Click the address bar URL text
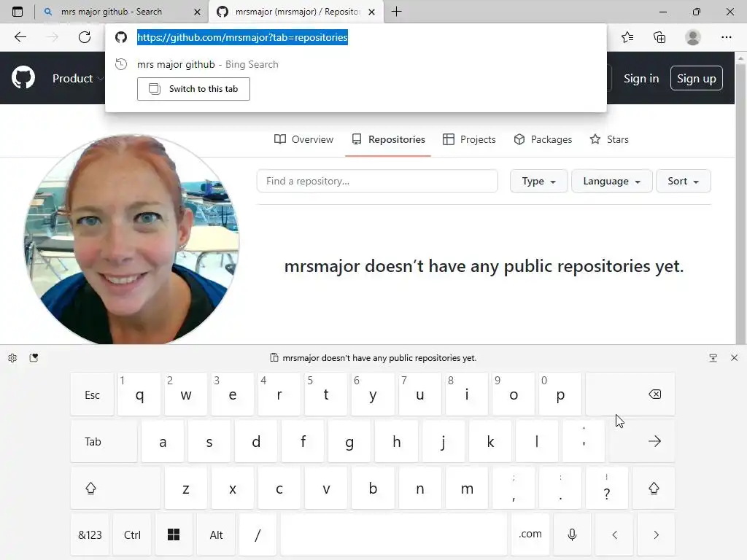Viewport: 747px width, 560px height. tap(242, 37)
